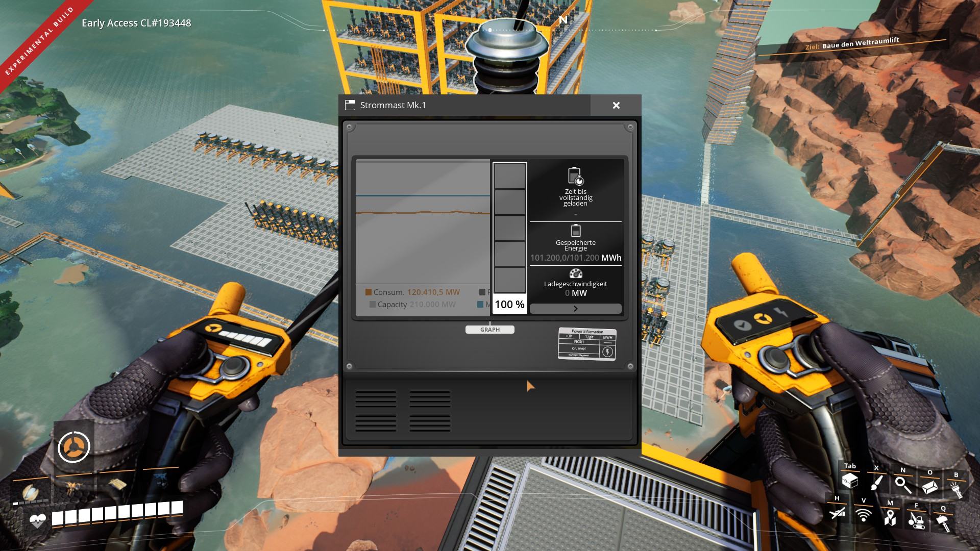Click the battery charge level bar
Screen dimensions: 980x551
pos(510,228)
